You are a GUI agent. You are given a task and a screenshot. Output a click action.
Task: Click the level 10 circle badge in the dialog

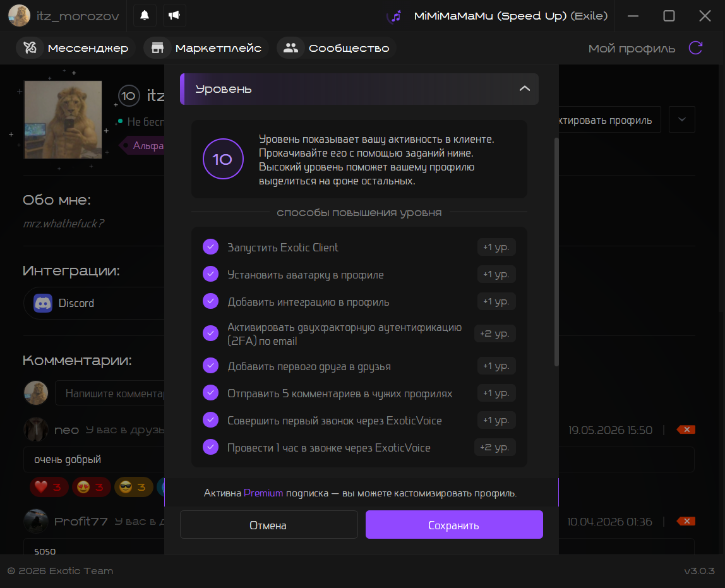(x=223, y=159)
